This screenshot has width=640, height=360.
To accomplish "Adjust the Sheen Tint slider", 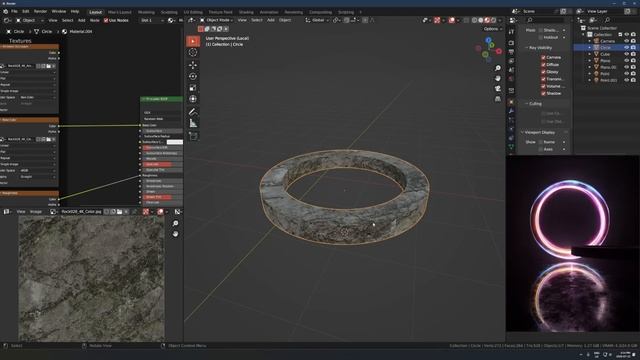I will (x=162, y=197).
